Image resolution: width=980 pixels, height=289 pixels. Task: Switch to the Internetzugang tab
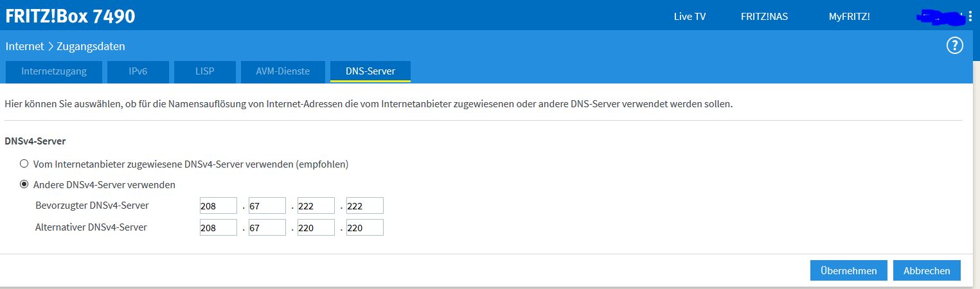click(54, 71)
